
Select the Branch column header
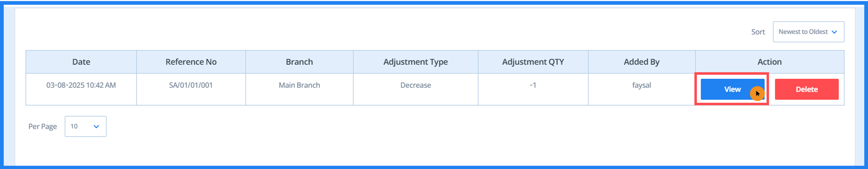pos(299,62)
